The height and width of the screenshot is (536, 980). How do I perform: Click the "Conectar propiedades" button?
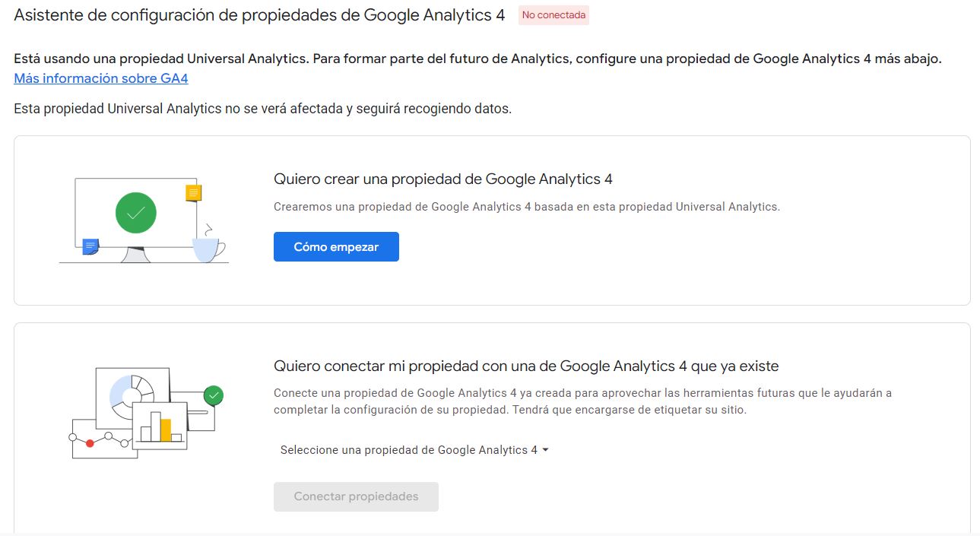(x=356, y=496)
